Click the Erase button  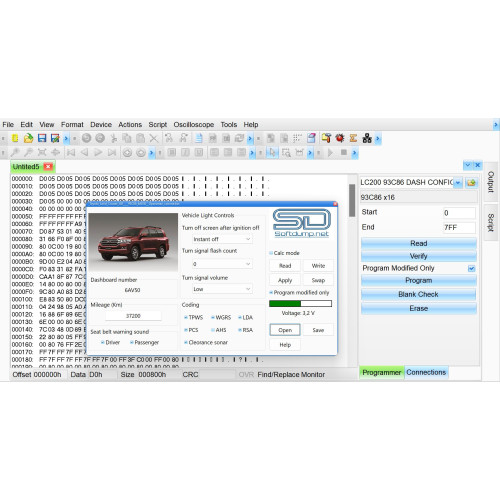[x=419, y=308]
